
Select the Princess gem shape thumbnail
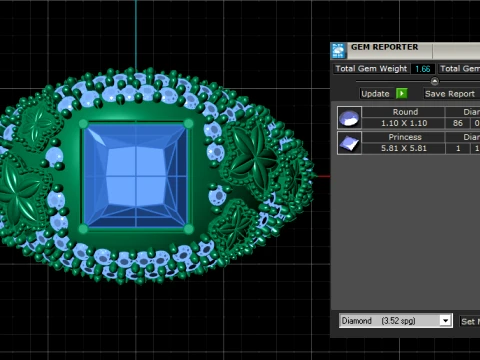[x=349, y=143]
